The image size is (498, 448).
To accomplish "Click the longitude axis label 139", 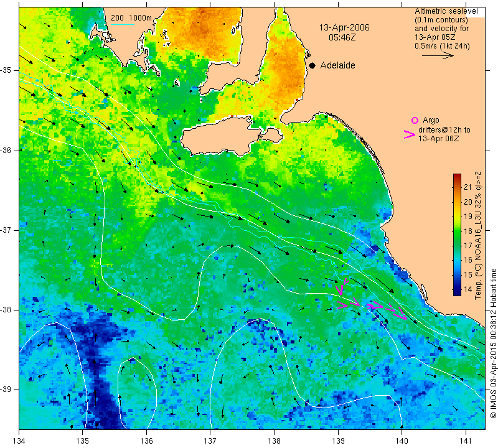I will [338, 441].
